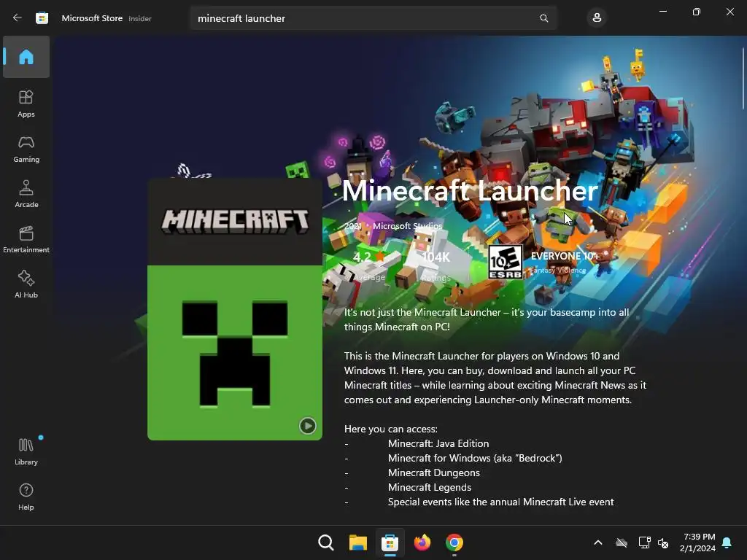Open File Explorer from taskbar

point(357,542)
